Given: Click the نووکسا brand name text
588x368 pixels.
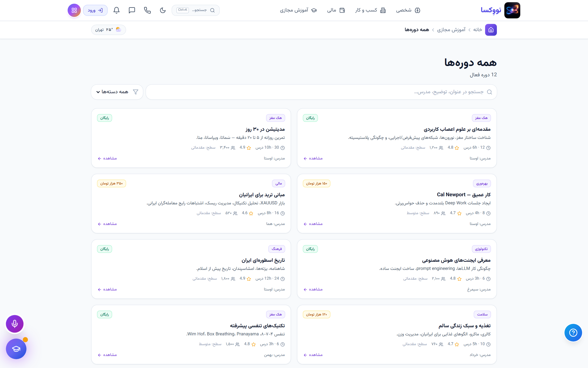Looking at the screenshot, I should pos(491,10).
